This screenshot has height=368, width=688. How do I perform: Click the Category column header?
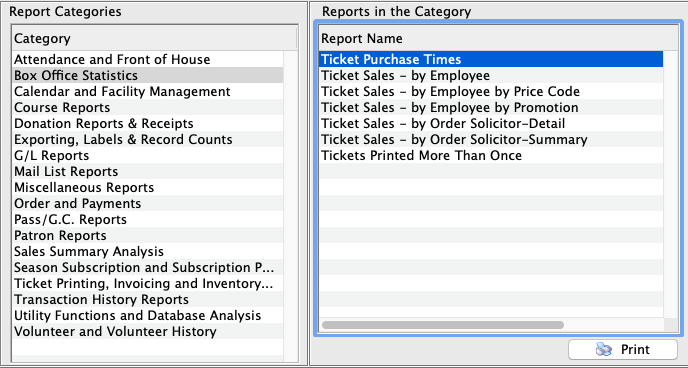(x=155, y=38)
